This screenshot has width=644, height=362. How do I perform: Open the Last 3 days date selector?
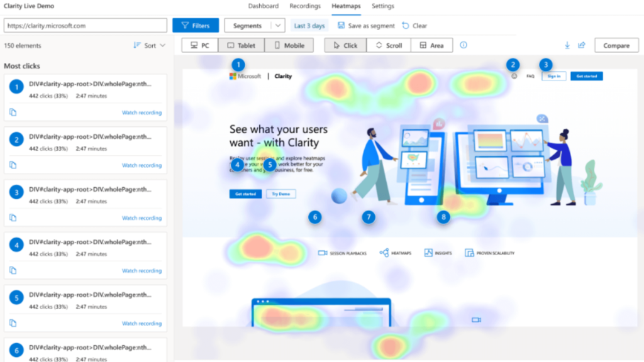[x=310, y=26]
